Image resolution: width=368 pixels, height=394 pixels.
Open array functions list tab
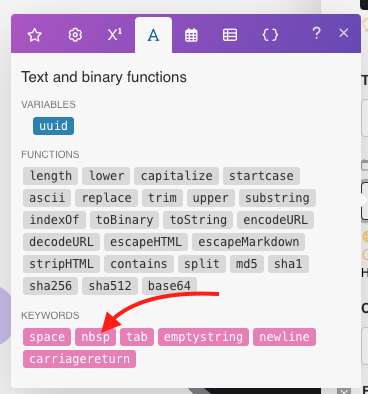click(x=230, y=35)
